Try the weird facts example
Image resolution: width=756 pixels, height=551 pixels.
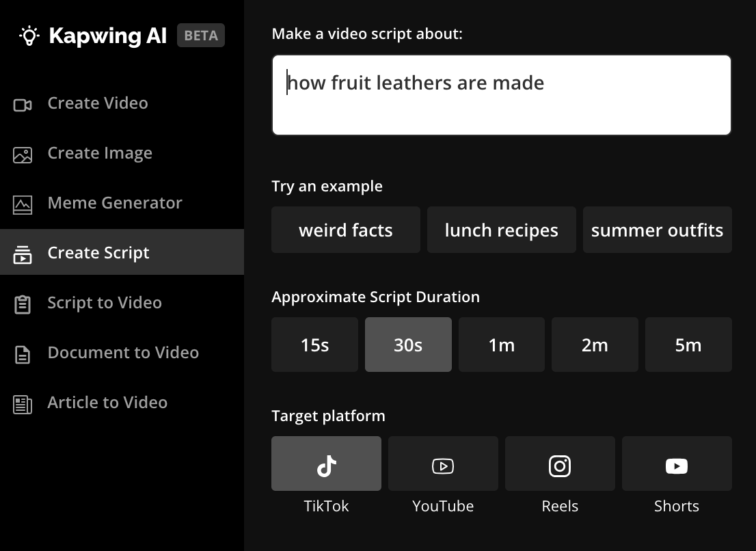[345, 230]
